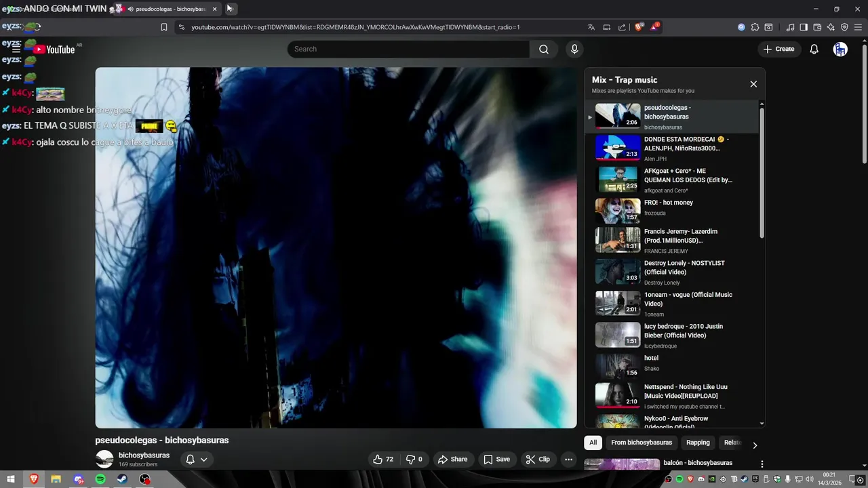The width and height of the screenshot is (868, 488).
Task: Open the browser main menu
Action: tap(858, 27)
